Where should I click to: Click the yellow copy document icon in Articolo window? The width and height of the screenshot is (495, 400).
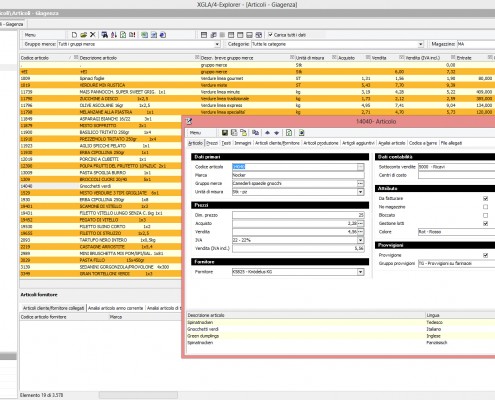(x=243, y=133)
